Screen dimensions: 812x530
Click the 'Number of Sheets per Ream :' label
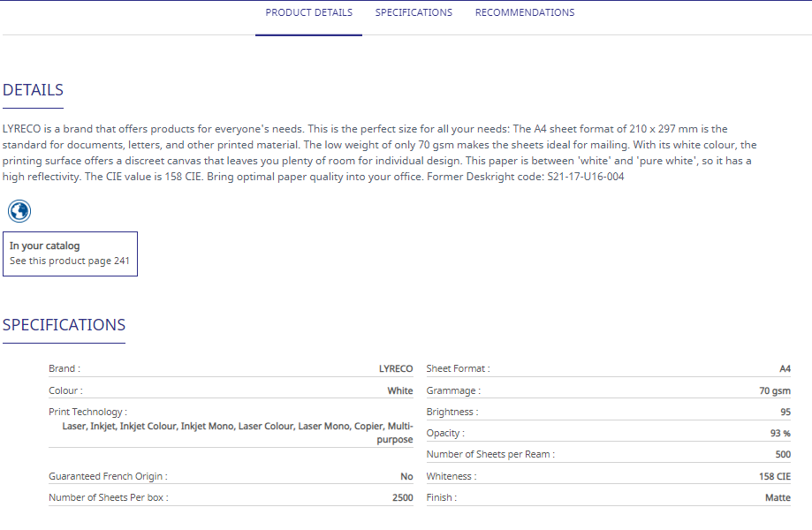pos(490,454)
